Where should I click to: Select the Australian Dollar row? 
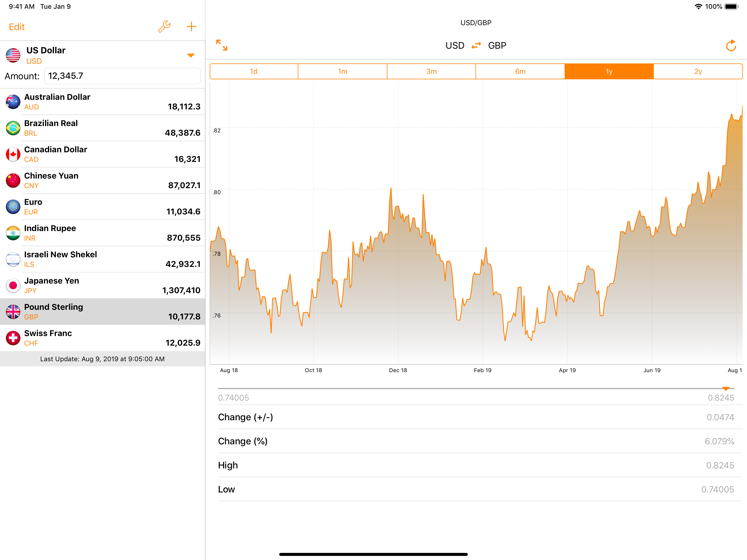[102, 102]
